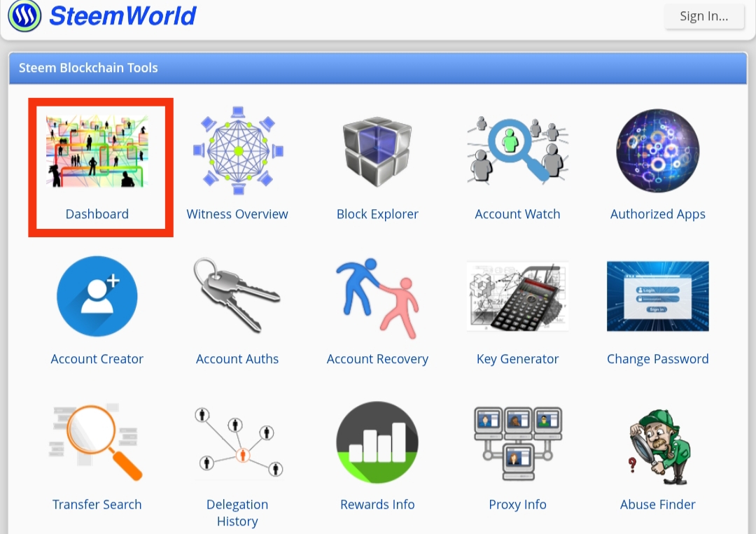Open the Account Auths text link
Image resolution: width=756 pixels, height=534 pixels.
[x=237, y=359]
